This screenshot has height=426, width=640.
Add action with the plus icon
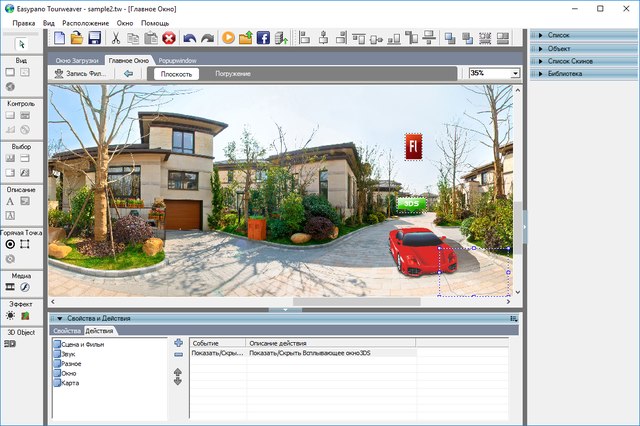coord(178,343)
